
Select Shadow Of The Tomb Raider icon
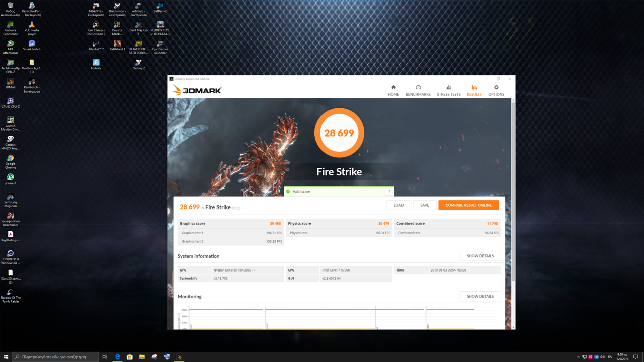(10, 296)
